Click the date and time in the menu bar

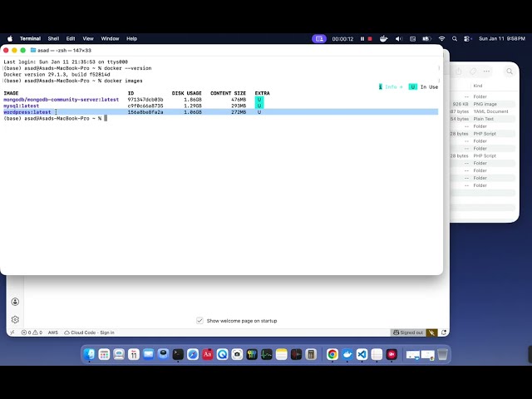tap(502, 39)
